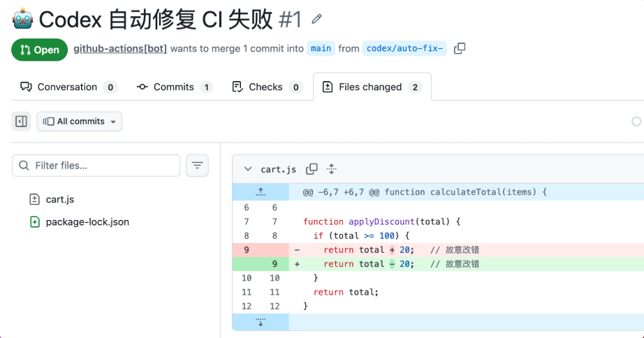Toggle the file tree sidebar
The height and width of the screenshot is (338, 644).
click(21, 122)
